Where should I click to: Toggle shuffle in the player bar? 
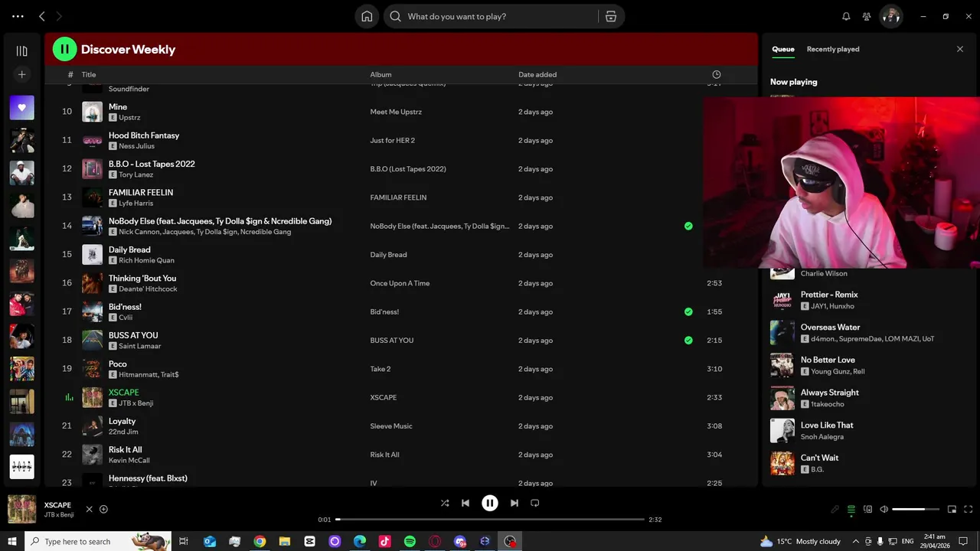point(445,503)
